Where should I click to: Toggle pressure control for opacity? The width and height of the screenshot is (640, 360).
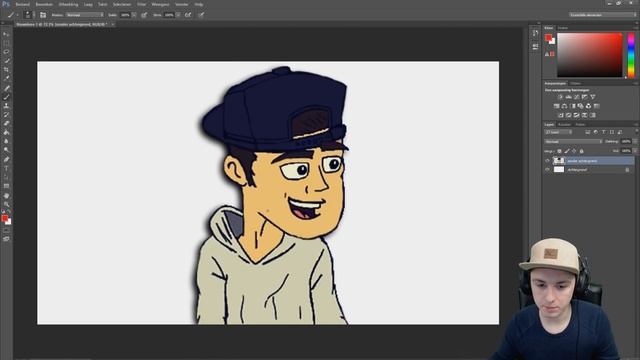tap(144, 15)
